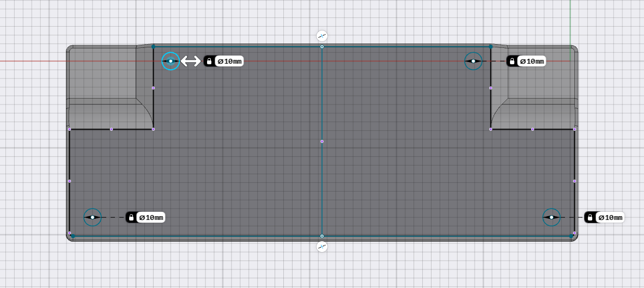
Task: Select the constraint badge below the bottom edge midpoint
Action: (x=322, y=247)
